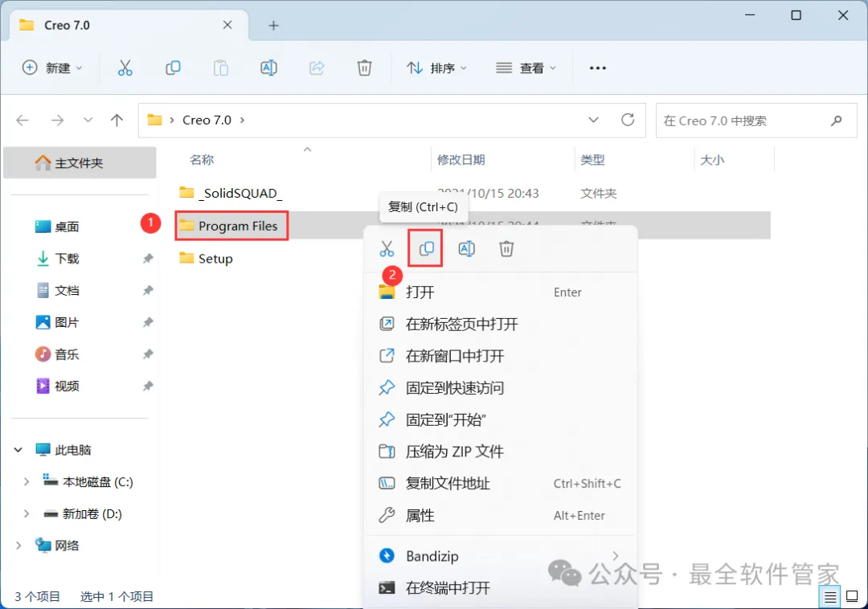This screenshot has height=609, width=868.
Task: Click the Copy icon in the top toolbar
Action: 173,68
